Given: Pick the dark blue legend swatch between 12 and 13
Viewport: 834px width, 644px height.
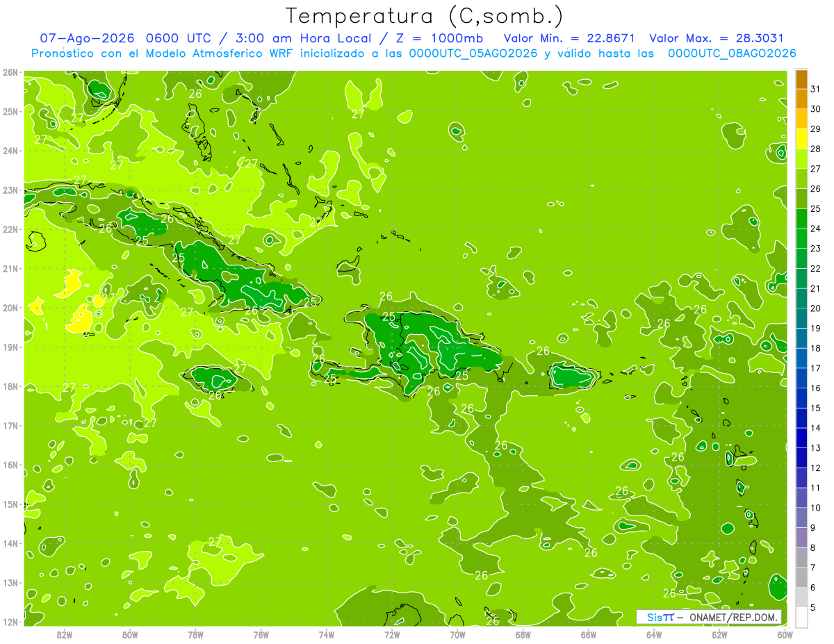Looking at the screenshot, I should pos(802,458).
